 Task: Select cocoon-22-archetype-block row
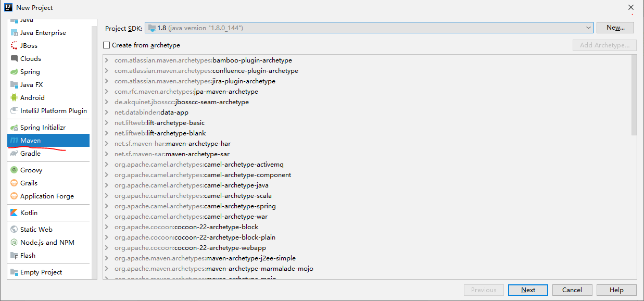tap(367, 227)
